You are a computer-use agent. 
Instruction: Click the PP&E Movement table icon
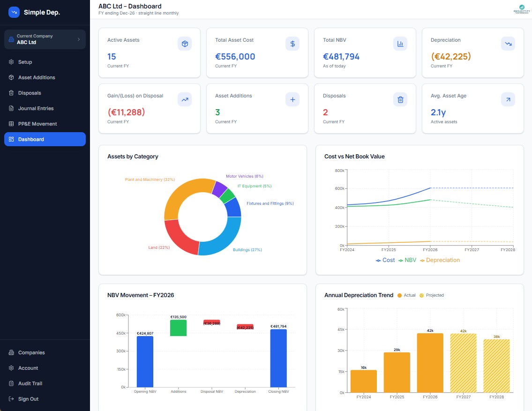11,124
